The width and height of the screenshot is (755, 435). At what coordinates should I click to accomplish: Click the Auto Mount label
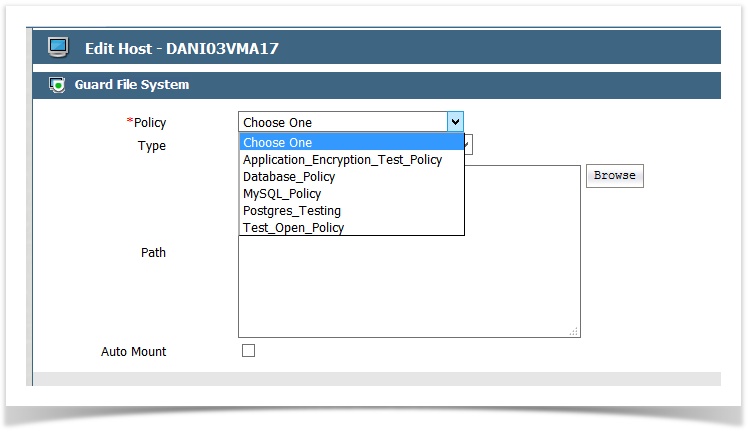point(133,352)
